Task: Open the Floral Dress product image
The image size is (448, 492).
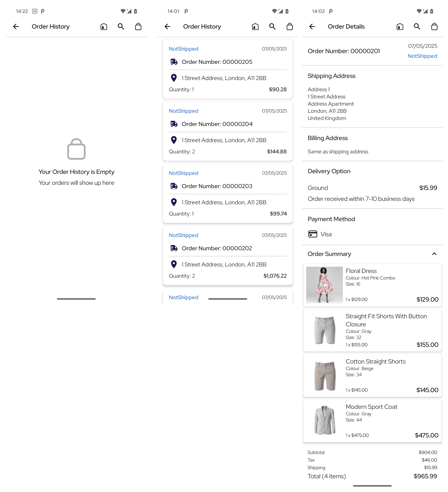Action: pos(324,285)
